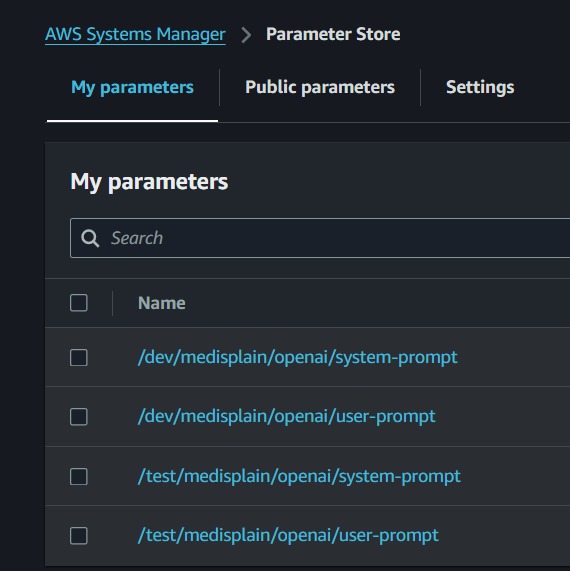Sort by the Name column header
The image size is (570, 571).
[x=161, y=303]
